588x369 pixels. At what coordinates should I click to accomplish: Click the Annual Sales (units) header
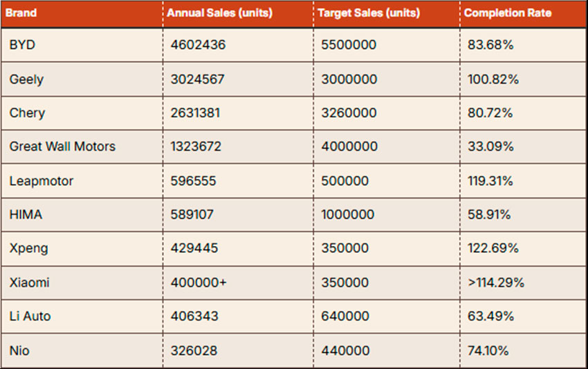pos(220,13)
